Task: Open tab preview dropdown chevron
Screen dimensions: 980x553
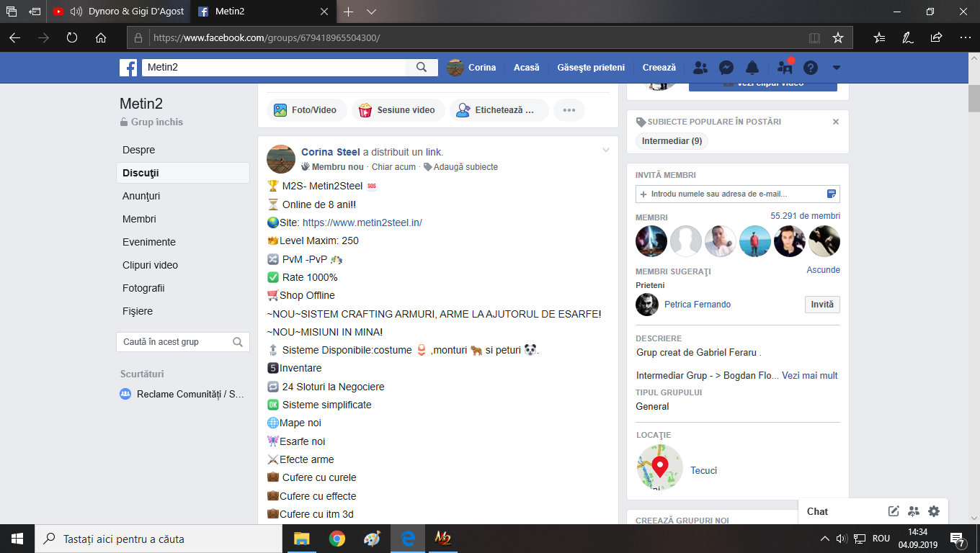Action: tap(372, 12)
